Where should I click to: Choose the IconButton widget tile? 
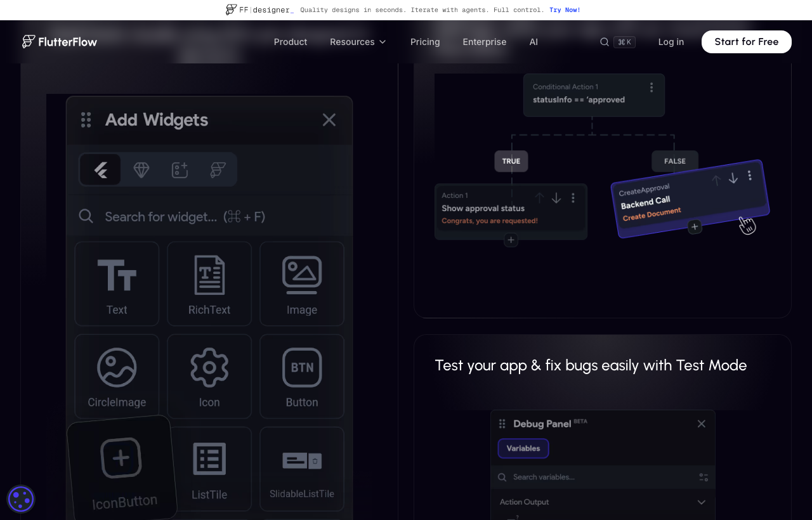[x=121, y=469]
